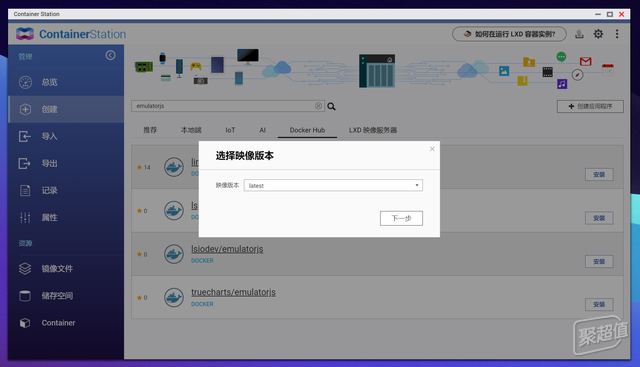Open 储存空间 storage page
640x367 pixels.
(x=66, y=296)
